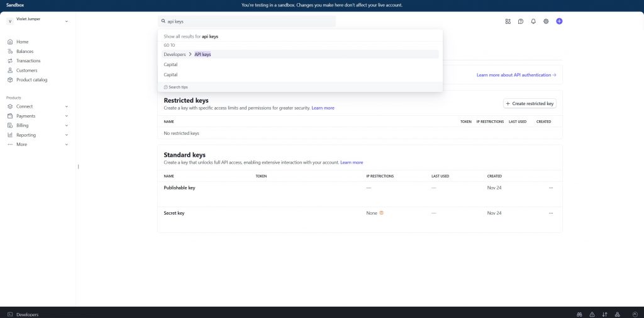Click the orange info icon beside None
This screenshot has height=318, width=644.
pos(382,213)
